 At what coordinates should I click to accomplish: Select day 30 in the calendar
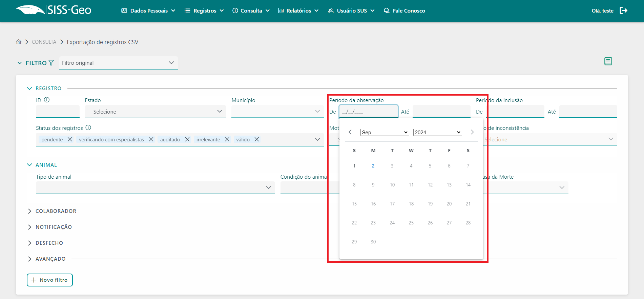click(373, 242)
